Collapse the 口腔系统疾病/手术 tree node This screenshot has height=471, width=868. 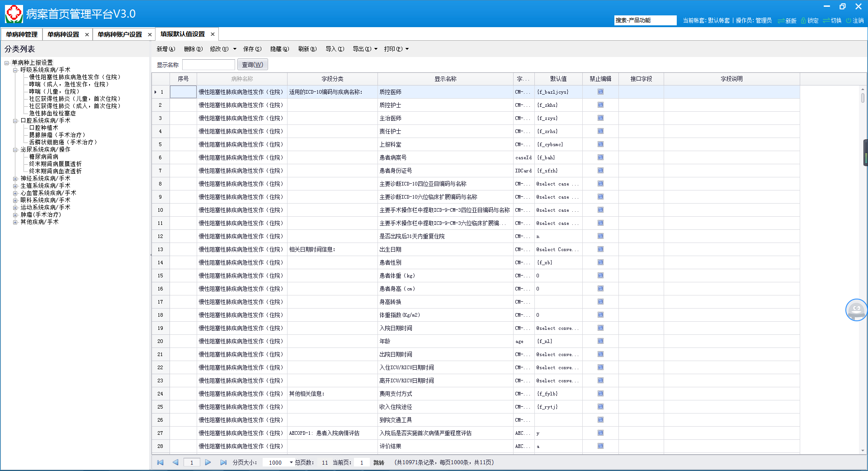coord(15,121)
